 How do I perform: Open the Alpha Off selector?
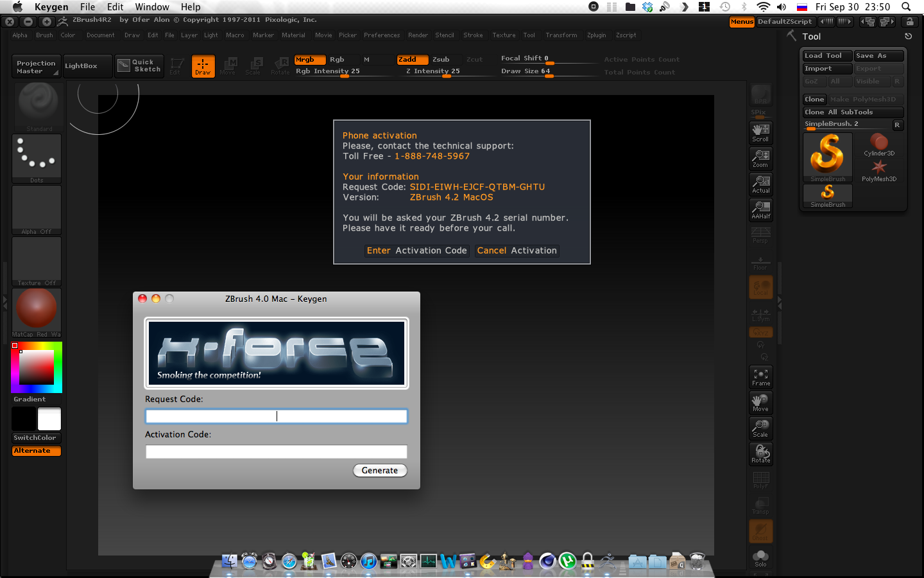click(x=37, y=209)
